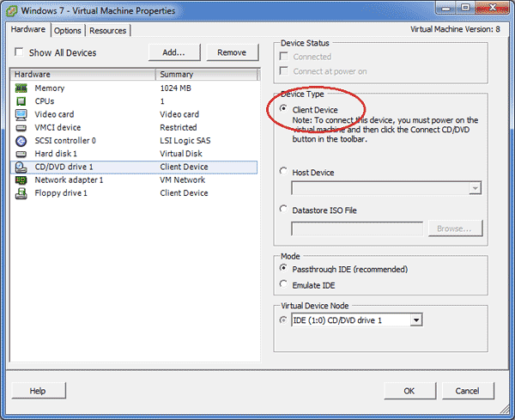Switch to the Options tab
Image resolution: width=515 pixels, height=420 pixels.
(67, 30)
